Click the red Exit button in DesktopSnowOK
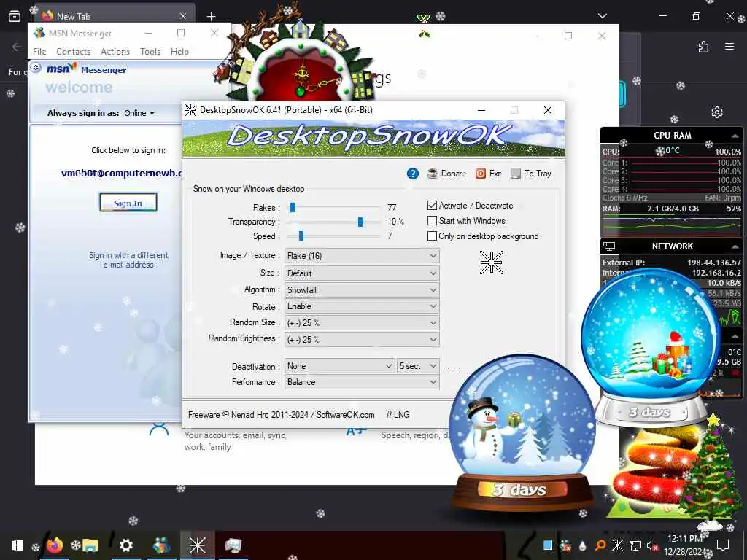 (488, 174)
